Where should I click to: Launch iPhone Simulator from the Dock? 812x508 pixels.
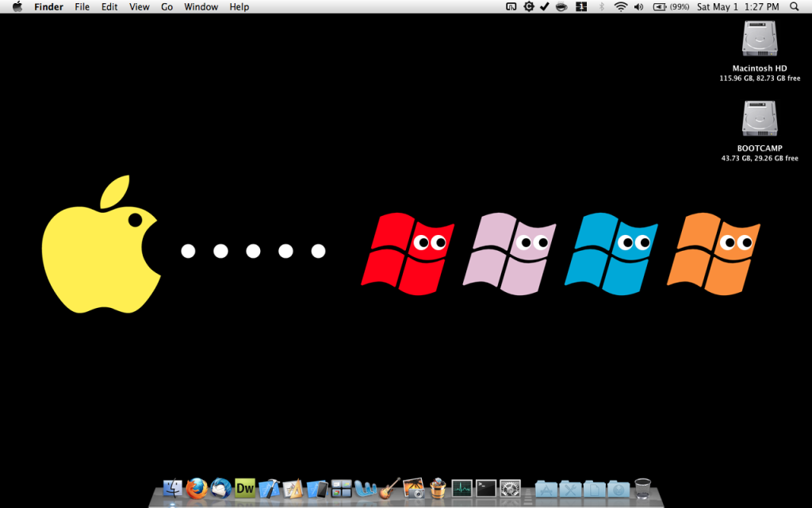tap(317, 488)
